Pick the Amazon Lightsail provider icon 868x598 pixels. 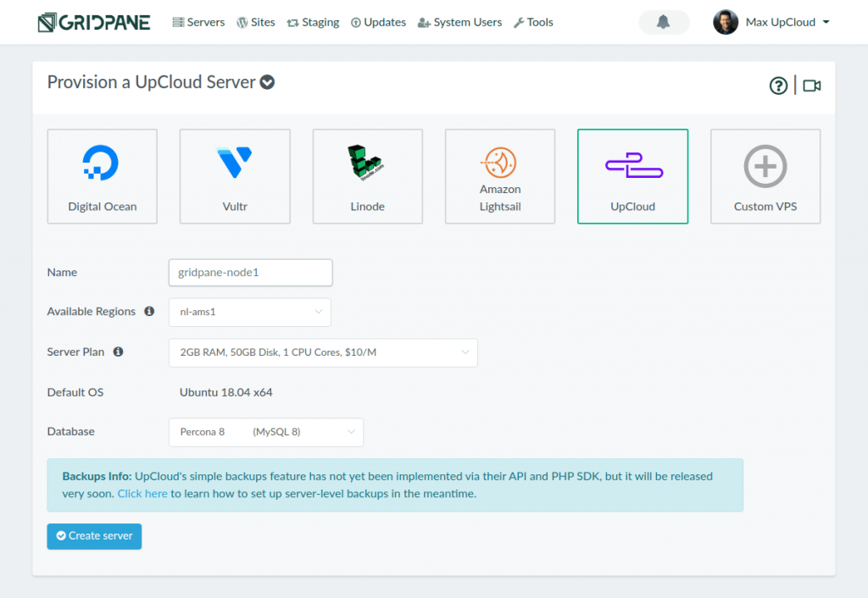[499, 163]
